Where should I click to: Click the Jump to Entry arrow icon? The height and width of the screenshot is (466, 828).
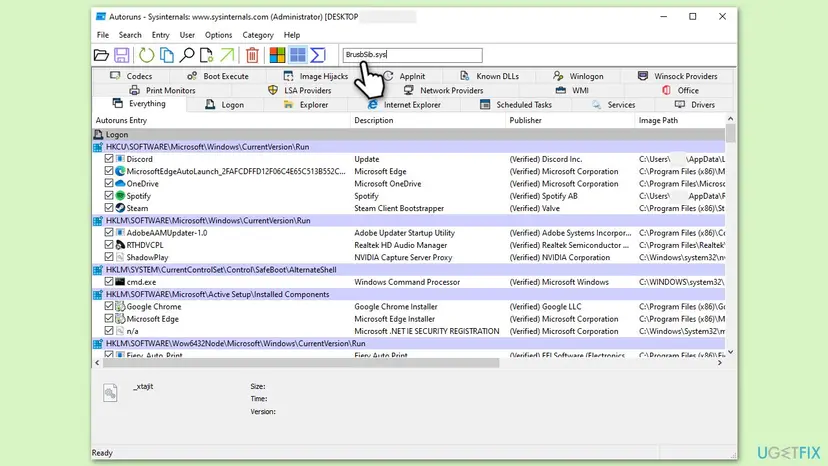tap(227, 55)
